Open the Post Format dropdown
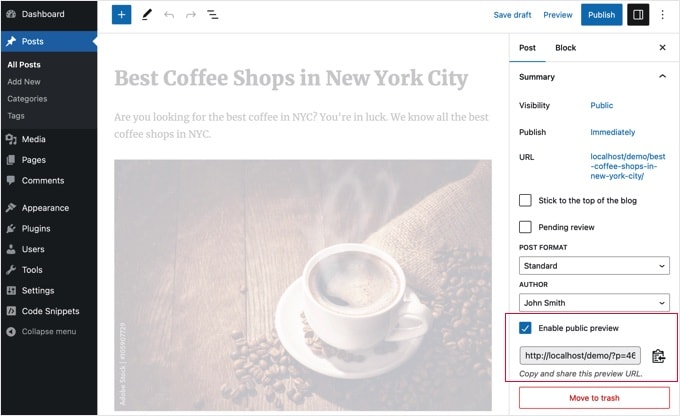 point(594,266)
